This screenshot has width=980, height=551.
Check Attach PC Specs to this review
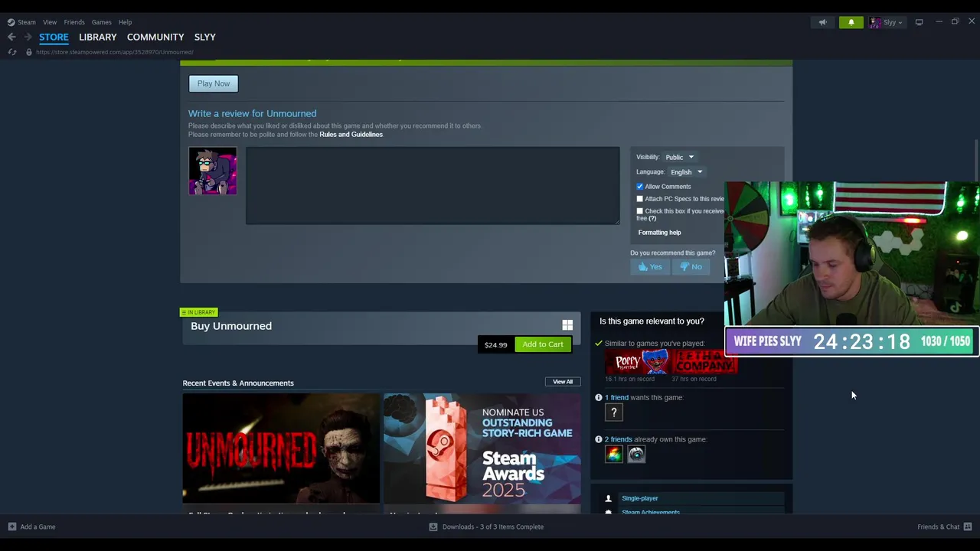click(x=640, y=199)
